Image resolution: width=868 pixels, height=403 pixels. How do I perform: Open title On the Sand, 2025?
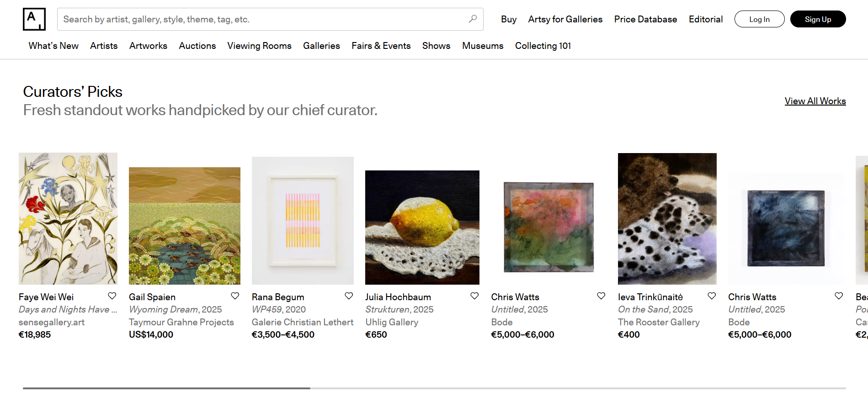coord(655,309)
